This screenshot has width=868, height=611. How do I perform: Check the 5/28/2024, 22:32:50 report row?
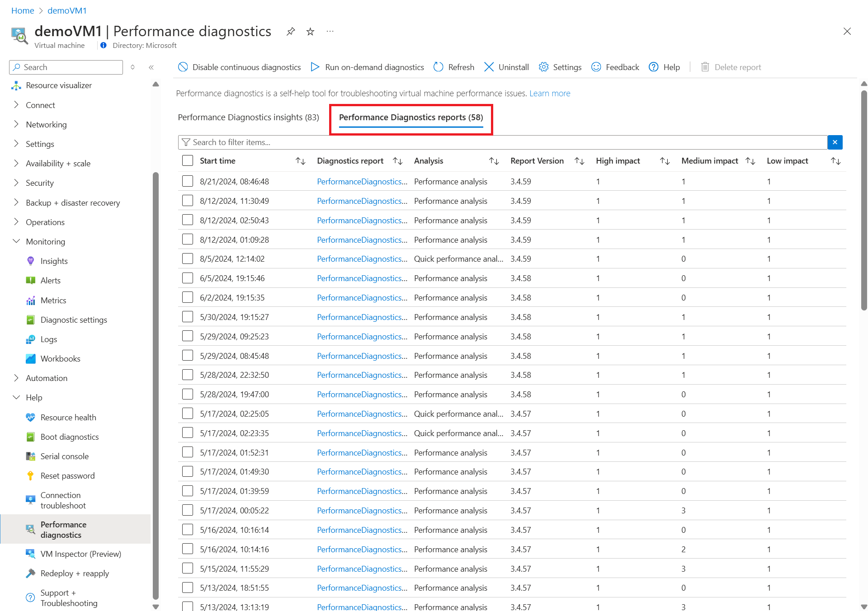(x=187, y=375)
